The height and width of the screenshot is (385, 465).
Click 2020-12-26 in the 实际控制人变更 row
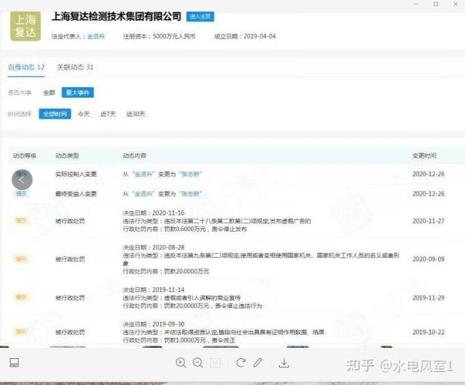tap(428, 174)
